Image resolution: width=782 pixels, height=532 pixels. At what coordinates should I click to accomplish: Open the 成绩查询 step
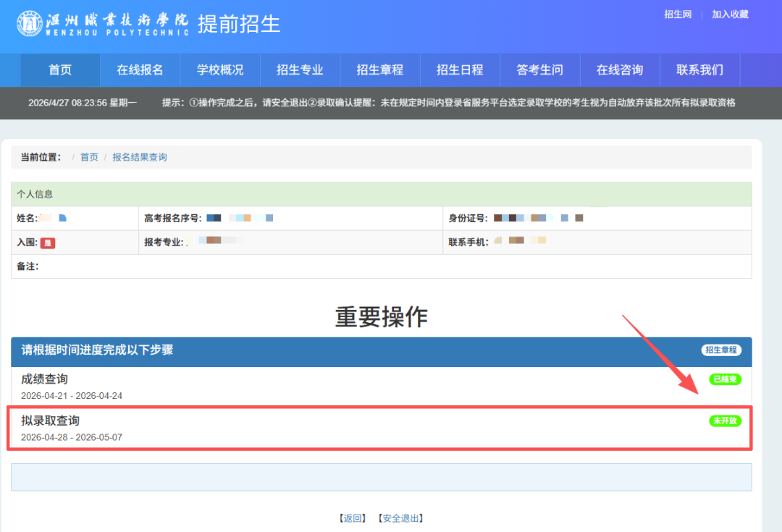click(45, 379)
